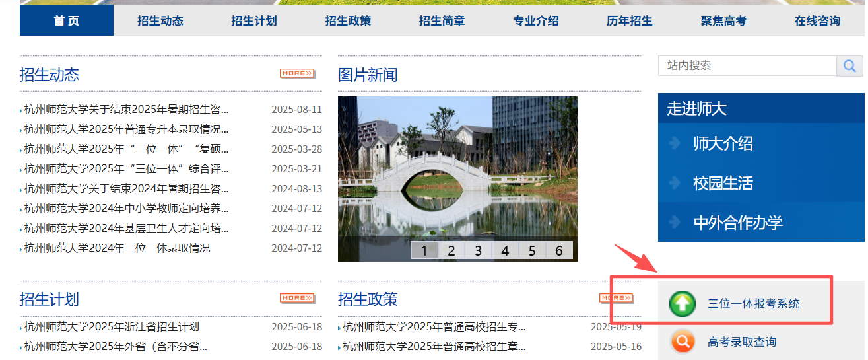Click green arrow icon for 三位一体报考系统
Screen dimensions: 868x360
[683, 304]
